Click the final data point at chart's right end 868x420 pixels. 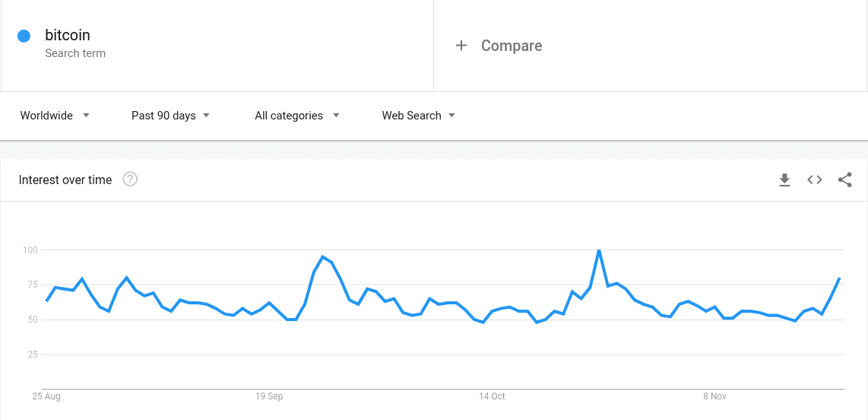(x=840, y=278)
